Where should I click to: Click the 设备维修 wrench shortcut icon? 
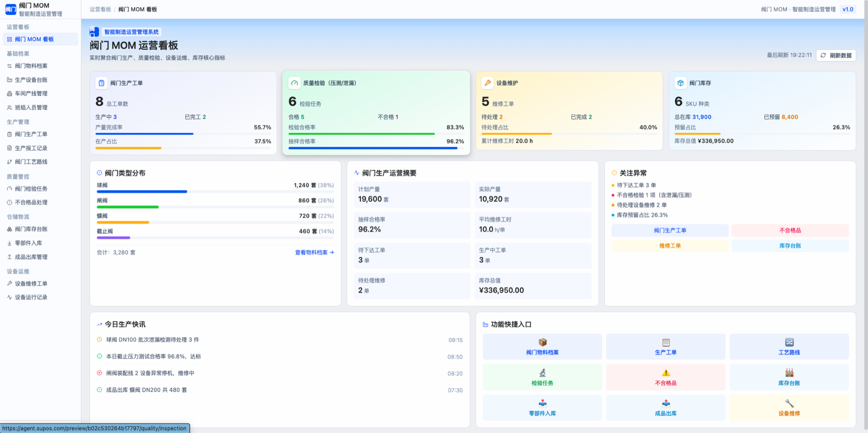tap(789, 403)
